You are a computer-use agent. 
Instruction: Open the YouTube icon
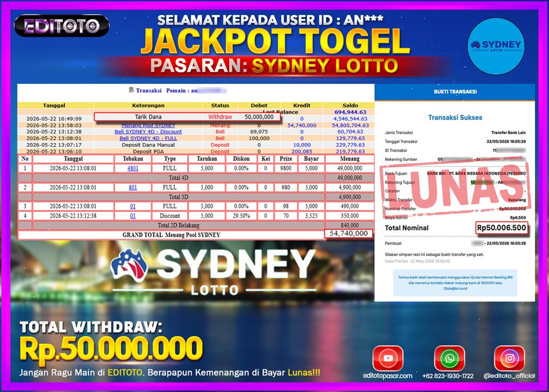(x=388, y=358)
